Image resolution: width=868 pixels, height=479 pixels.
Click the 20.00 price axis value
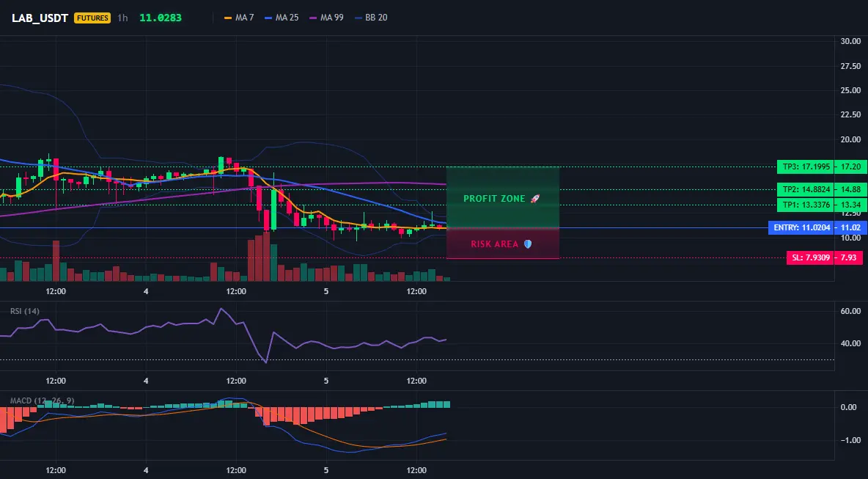tap(850, 139)
